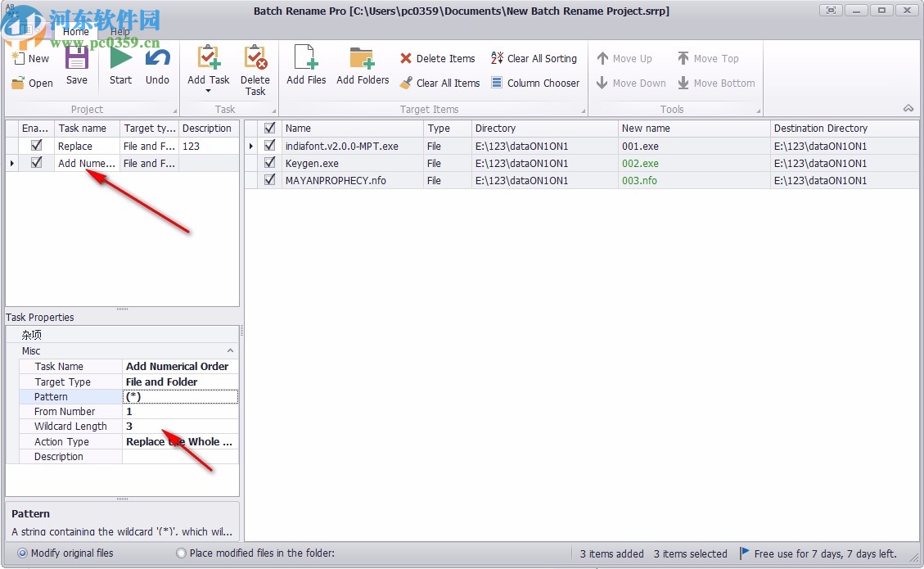Move the selected item up

tap(624, 58)
